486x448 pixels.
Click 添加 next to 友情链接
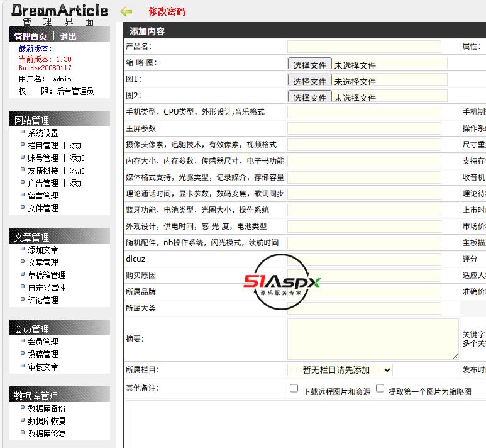click(77, 171)
